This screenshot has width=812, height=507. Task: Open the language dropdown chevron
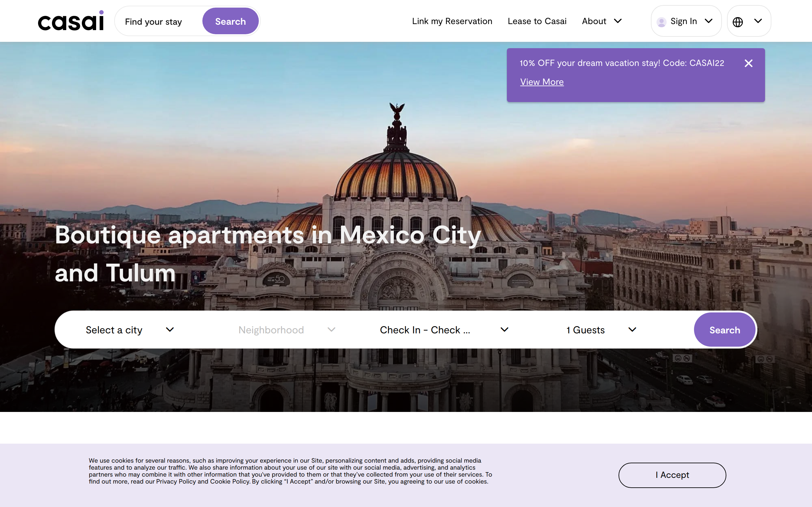point(758,21)
